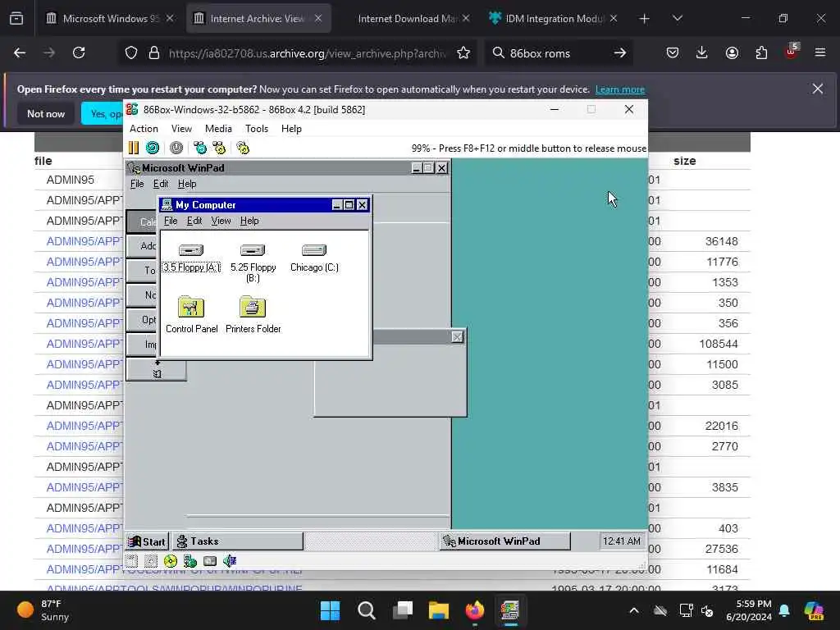Open Windows Search on host taskbar
The width and height of the screenshot is (840, 630).
pyautogui.click(x=367, y=610)
